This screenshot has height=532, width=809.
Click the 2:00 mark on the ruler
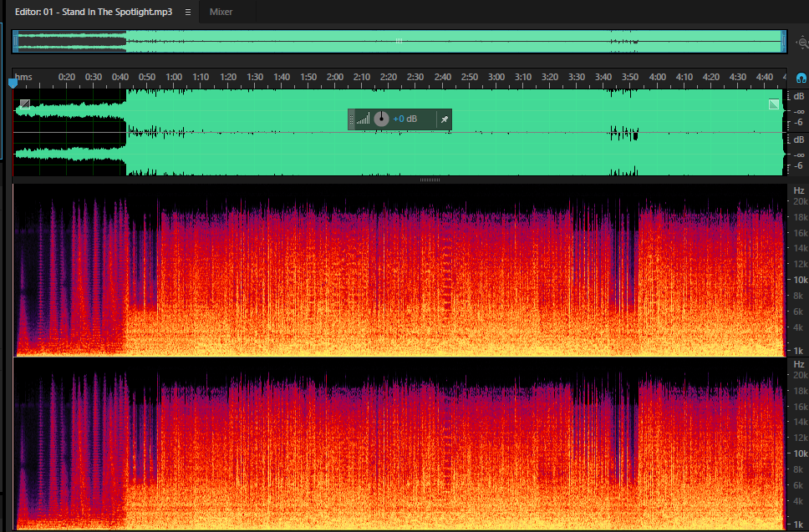click(x=335, y=77)
